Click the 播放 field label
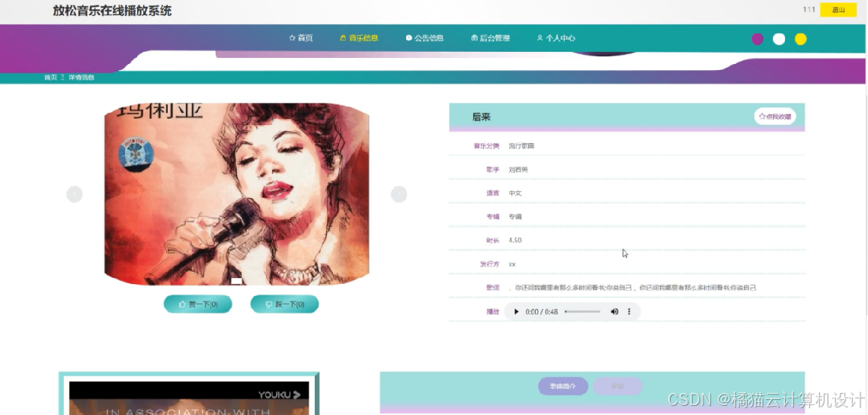 coord(492,311)
